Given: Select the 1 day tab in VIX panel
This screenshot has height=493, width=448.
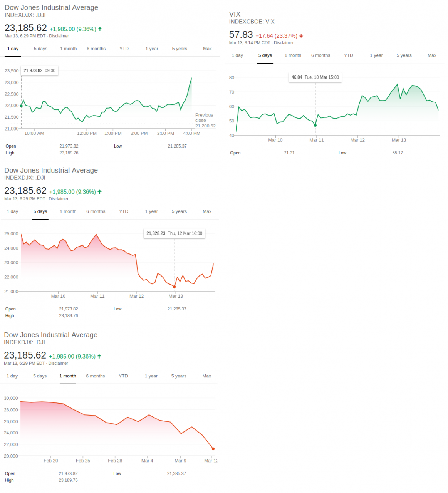Looking at the screenshot, I should tap(237, 55).
